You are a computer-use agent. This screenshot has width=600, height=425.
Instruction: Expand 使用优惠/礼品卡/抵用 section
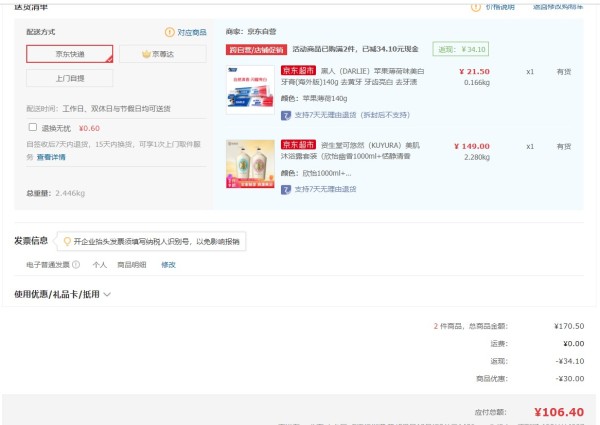[x=62, y=294]
